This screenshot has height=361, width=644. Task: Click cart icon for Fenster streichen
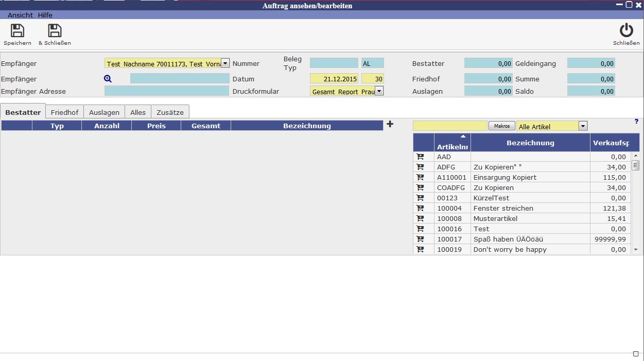(x=420, y=208)
